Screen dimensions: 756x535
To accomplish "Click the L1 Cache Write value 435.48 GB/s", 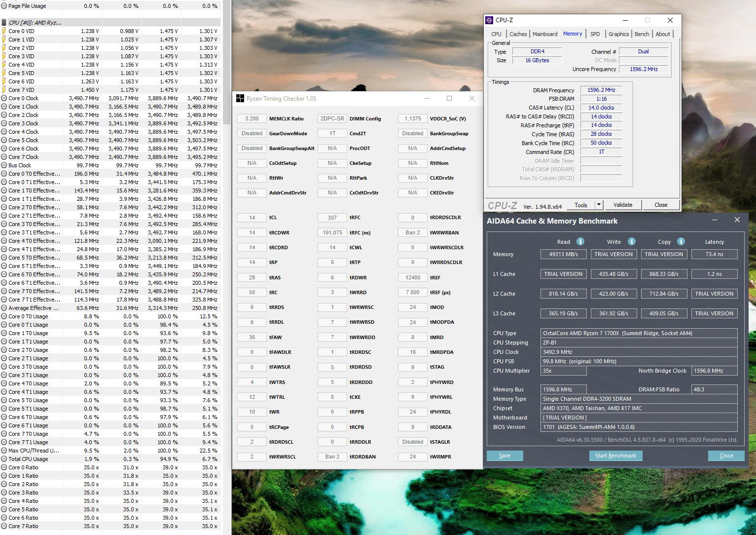I will (613, 274).
